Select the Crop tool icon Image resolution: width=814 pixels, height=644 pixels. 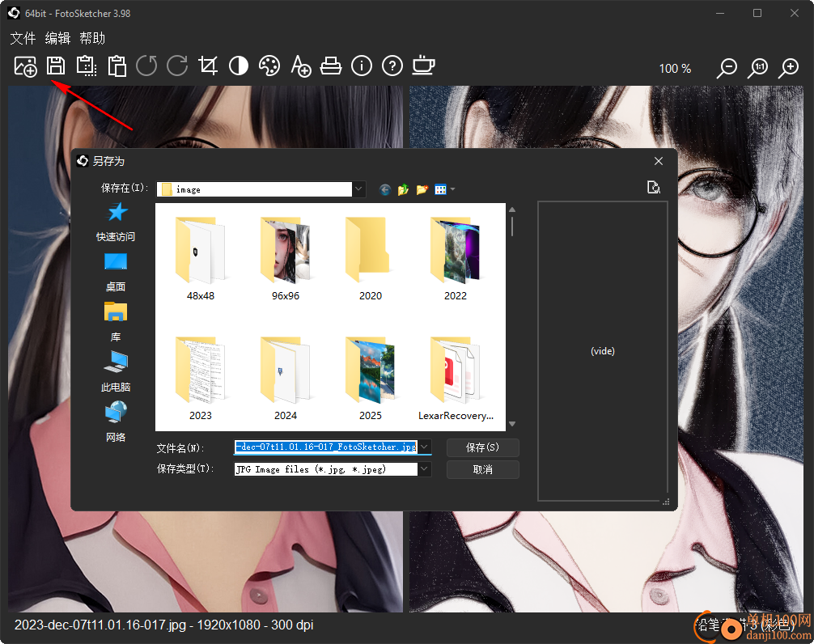(x=208, y=66)
